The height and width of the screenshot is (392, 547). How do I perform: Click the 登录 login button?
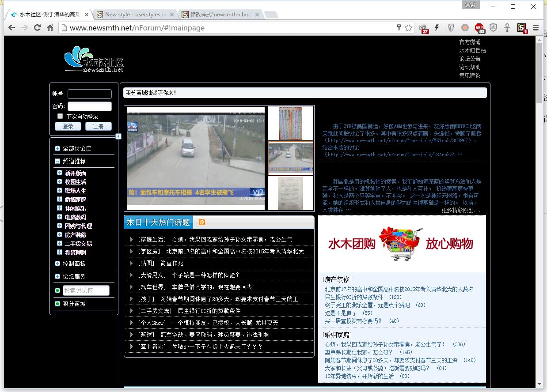pyautogui.click(x=68, y=126)
